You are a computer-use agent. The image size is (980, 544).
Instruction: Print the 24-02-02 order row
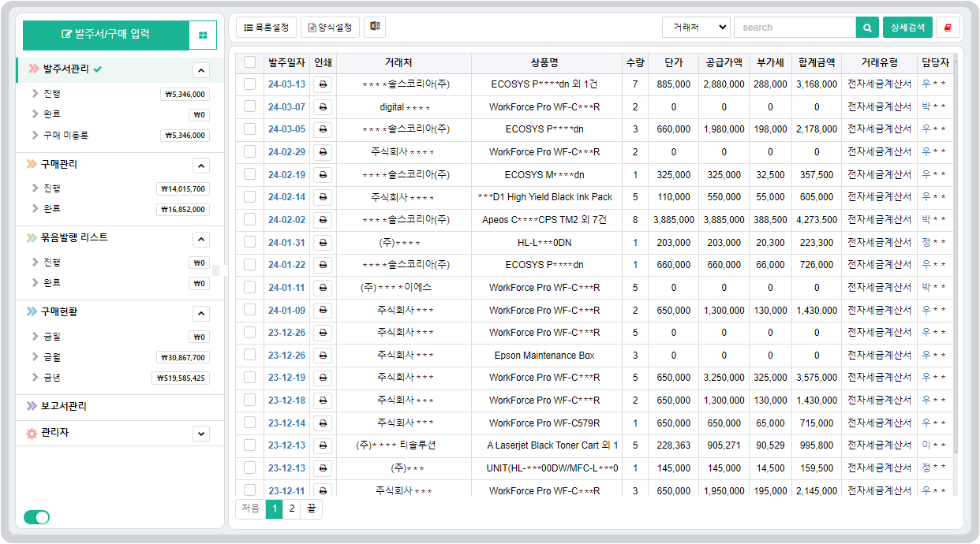click(323, 220)
